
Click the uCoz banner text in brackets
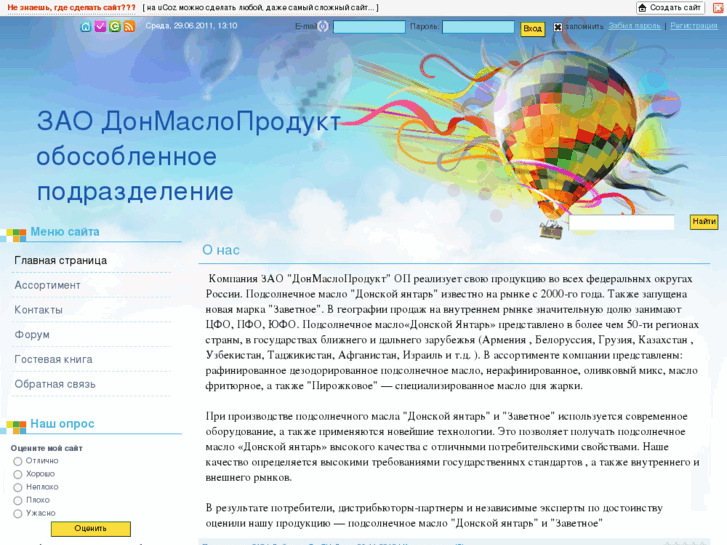click(x=261, y=7)
